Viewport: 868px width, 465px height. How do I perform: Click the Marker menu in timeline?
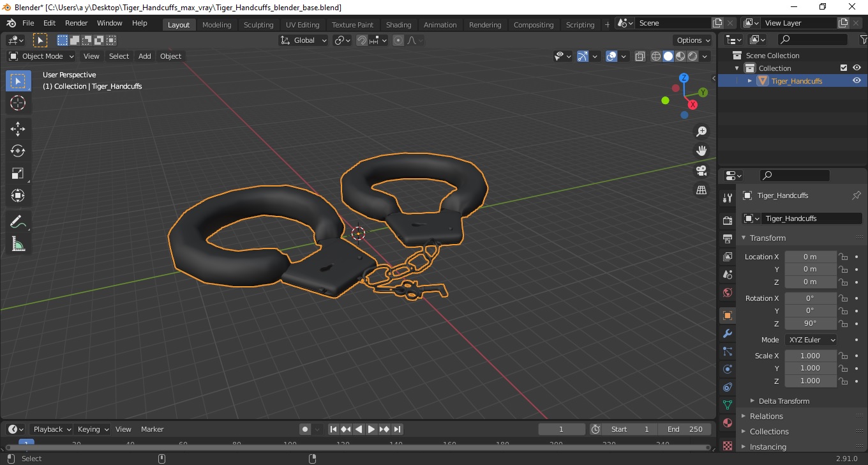click(152, 429)
